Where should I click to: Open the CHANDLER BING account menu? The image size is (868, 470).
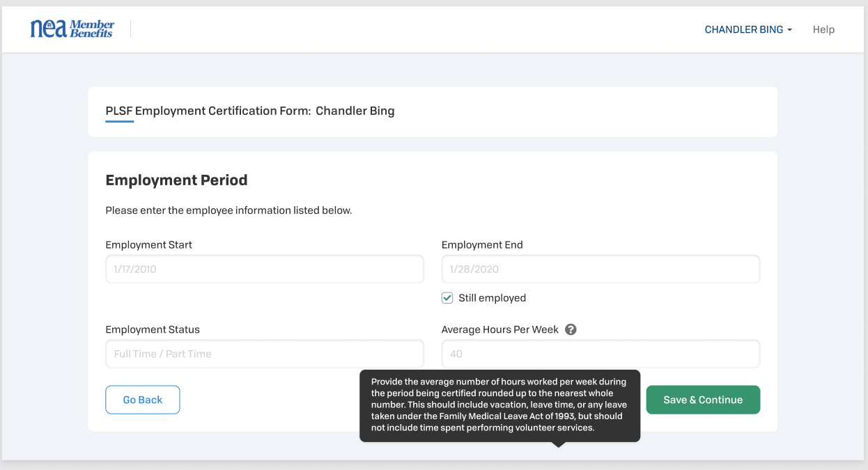click(x=748, y=29)
